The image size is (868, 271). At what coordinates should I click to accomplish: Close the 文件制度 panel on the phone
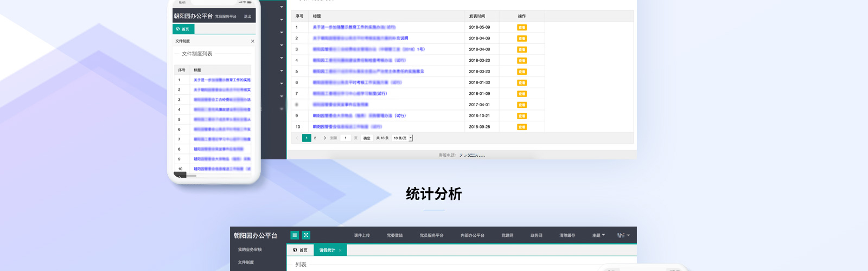(252, 41)
